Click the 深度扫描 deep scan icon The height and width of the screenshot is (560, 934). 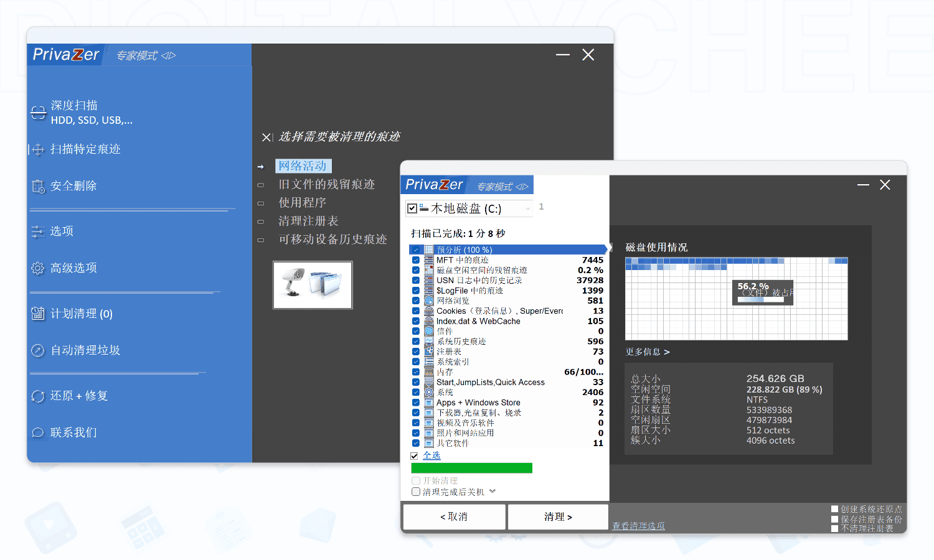[x=39, y=113]
